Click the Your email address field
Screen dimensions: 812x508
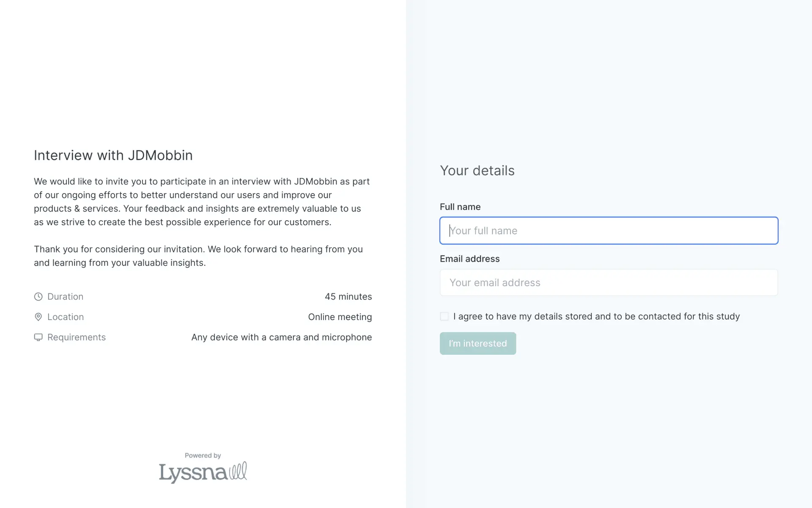coord(609,282)
